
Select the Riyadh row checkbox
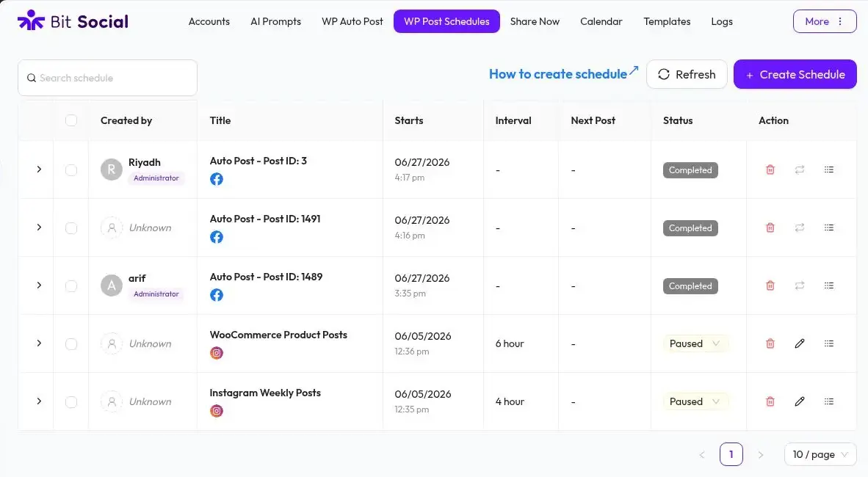point(70,170)
